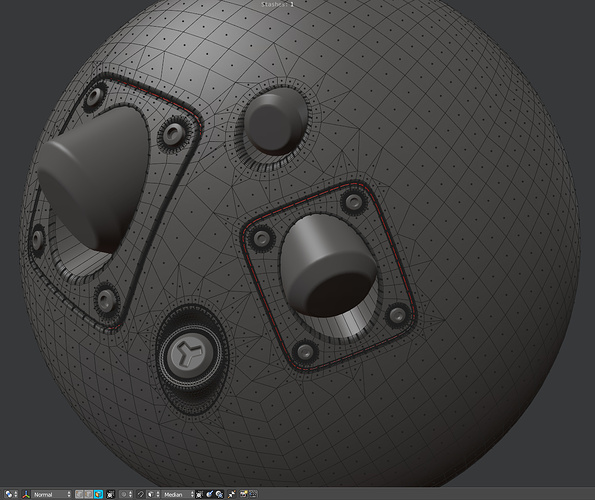Toggle the 3D transform manipulator axes icon

point(26,494)
